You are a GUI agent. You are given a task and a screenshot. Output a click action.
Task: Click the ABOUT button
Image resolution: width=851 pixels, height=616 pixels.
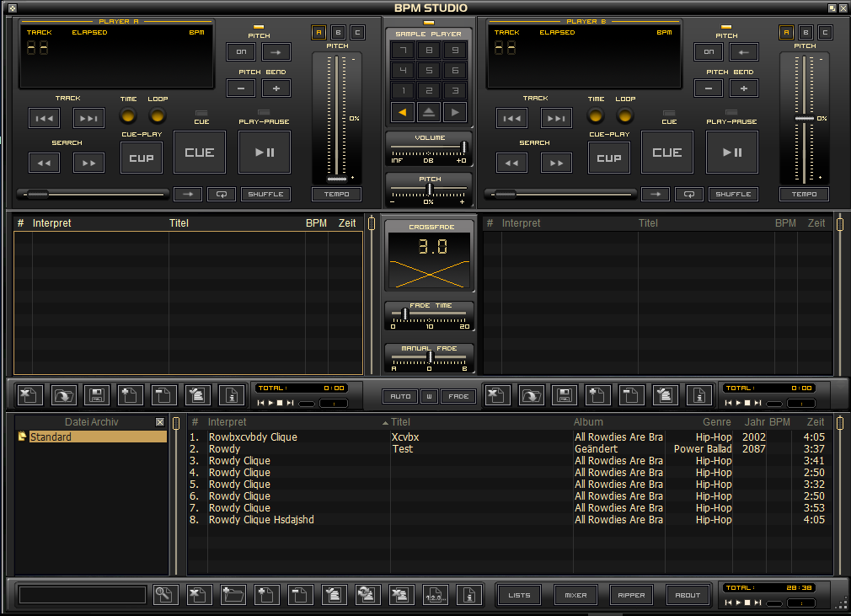687,594
